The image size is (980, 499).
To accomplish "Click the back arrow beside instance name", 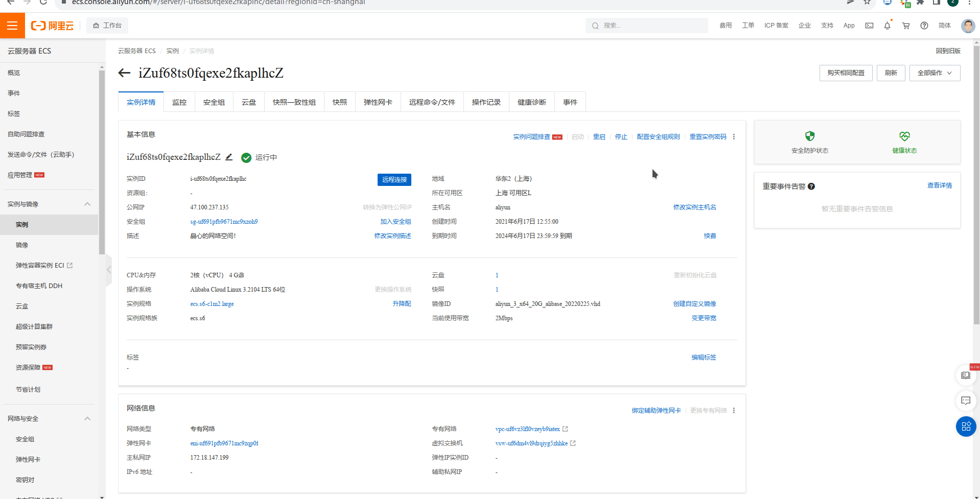I will 124,73.
